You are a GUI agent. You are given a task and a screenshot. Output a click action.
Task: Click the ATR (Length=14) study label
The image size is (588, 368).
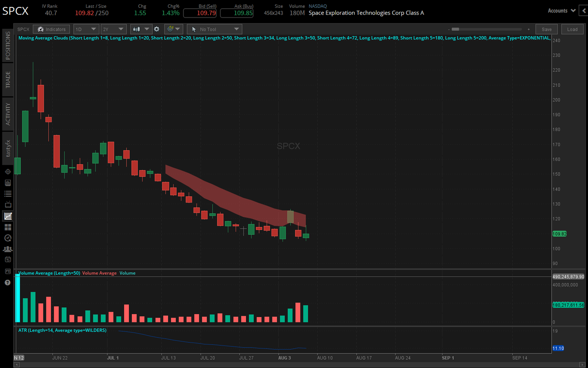(62, 330)
